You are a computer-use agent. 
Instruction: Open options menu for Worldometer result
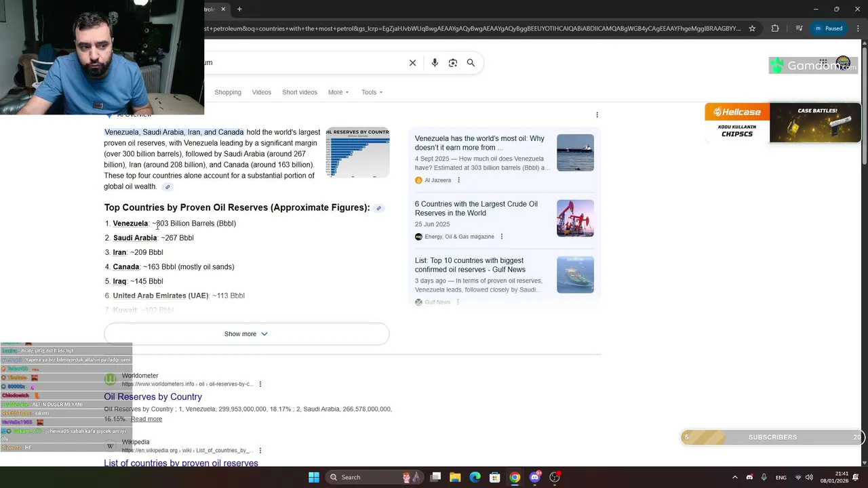tap(260, 384)
